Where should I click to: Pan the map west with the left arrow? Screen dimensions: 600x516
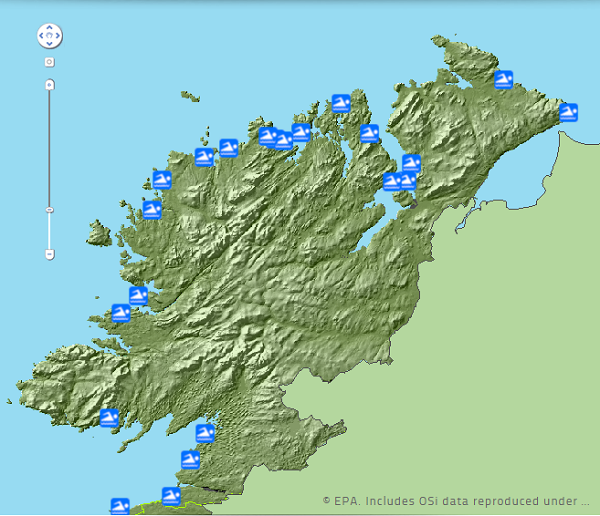point(41,36)
